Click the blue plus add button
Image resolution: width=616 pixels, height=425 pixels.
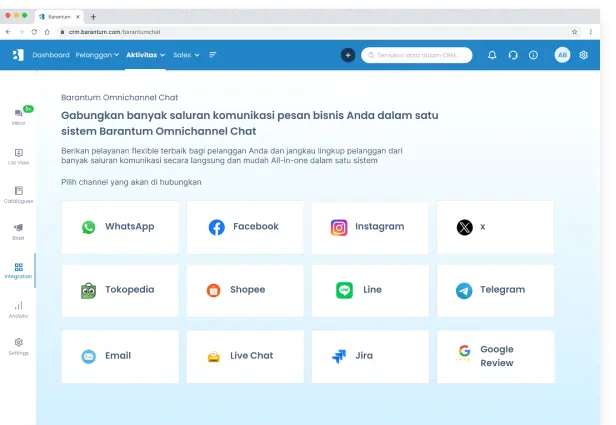click(x=347, y=55)
